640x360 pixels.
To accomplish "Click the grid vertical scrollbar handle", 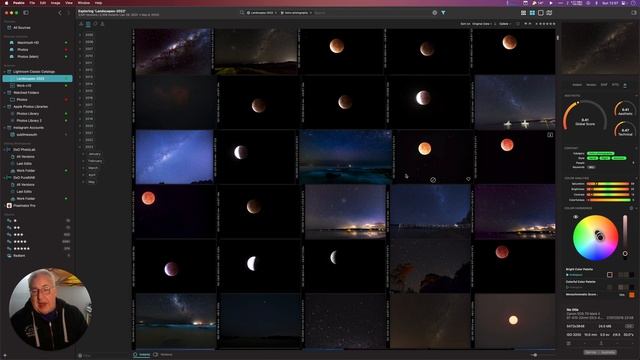I will point(558,38).
